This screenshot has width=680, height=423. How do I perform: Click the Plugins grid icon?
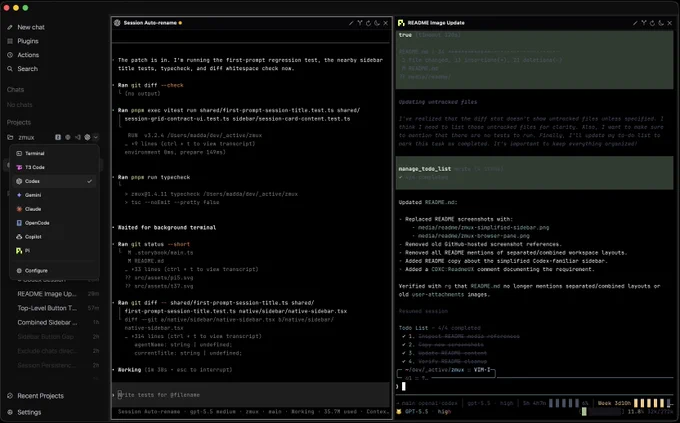[x=10, y=41]
